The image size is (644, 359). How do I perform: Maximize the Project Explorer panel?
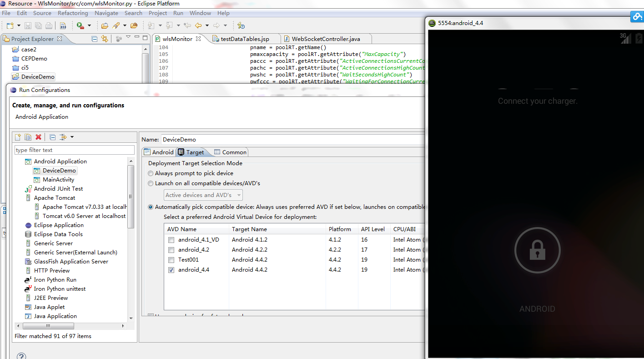[145, 38]
